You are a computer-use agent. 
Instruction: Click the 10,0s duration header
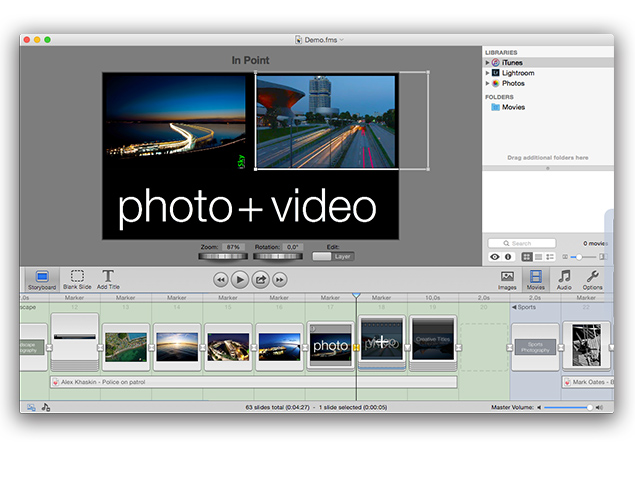click(433, 298)
